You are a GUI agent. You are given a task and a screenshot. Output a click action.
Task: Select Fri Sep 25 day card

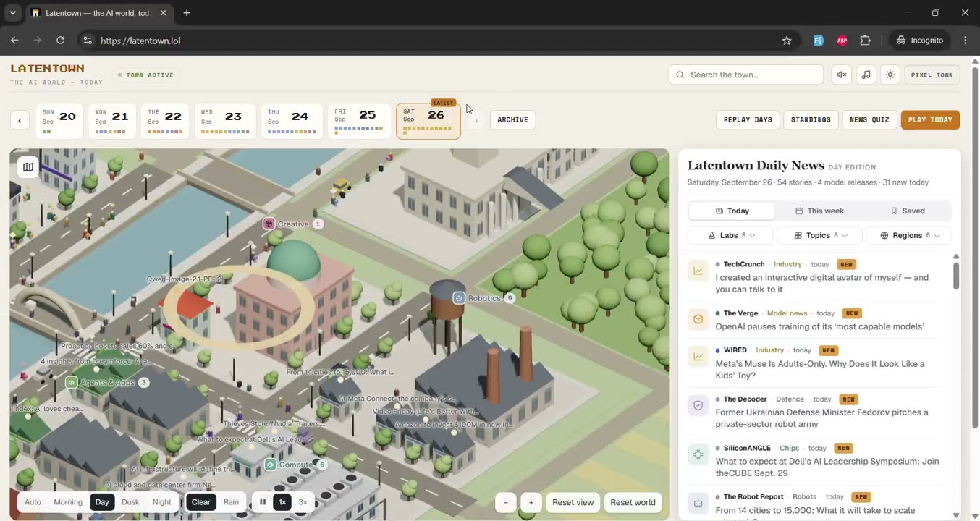[x=360, y=121]
